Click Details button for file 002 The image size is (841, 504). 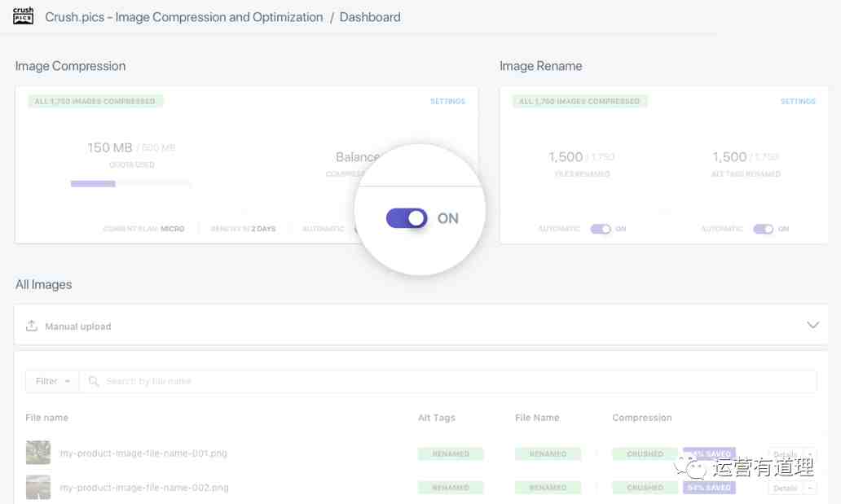coord(785,488)
